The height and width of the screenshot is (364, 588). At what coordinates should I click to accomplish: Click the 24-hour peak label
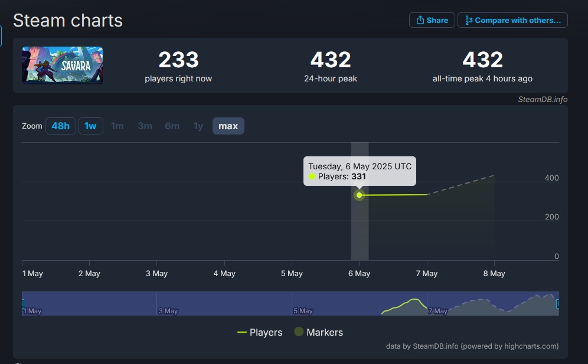[x=331, y=78]
